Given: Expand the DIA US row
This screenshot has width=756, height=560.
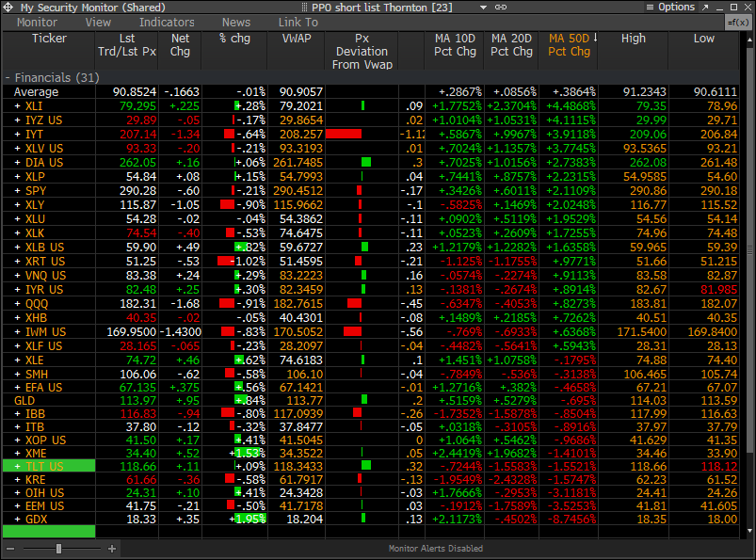Looking at the screenshot, I should pyautogui.click(x=17, y=163).
